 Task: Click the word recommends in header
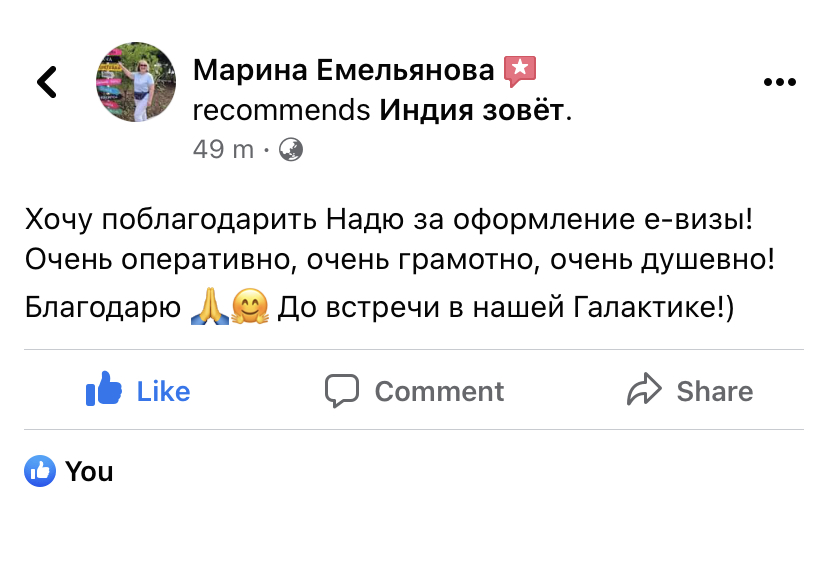(x=281, y=110)
